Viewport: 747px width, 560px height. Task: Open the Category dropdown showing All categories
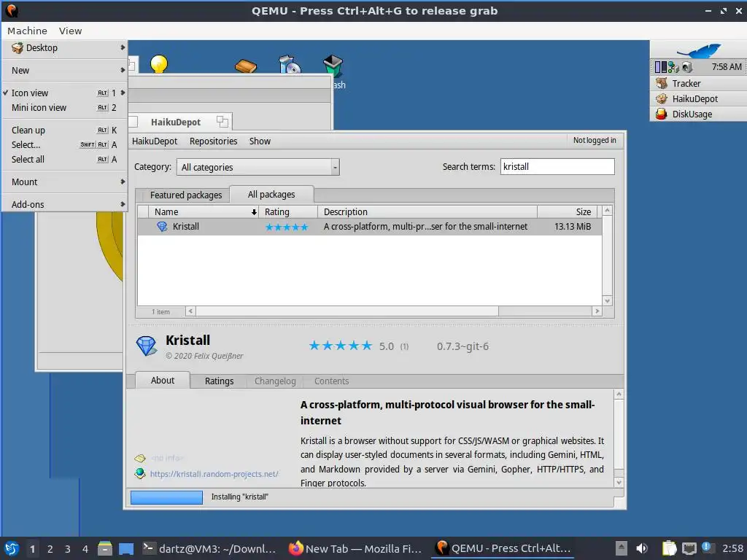258,167
